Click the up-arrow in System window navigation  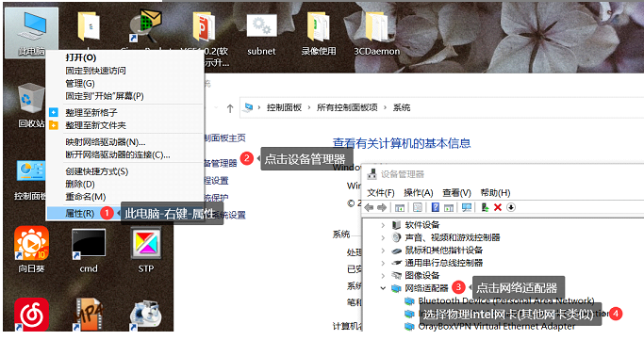pyautogui.click(x=230, y=108)
